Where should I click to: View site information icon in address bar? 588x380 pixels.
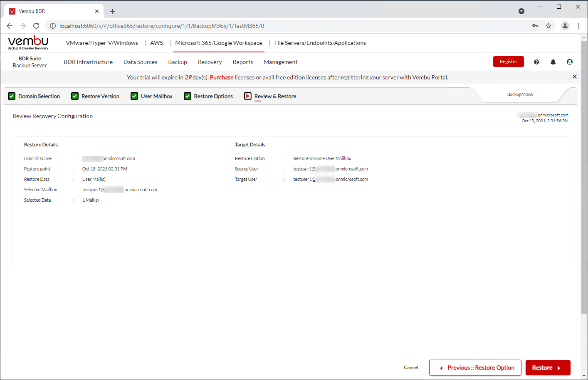(x=53, y=26)
